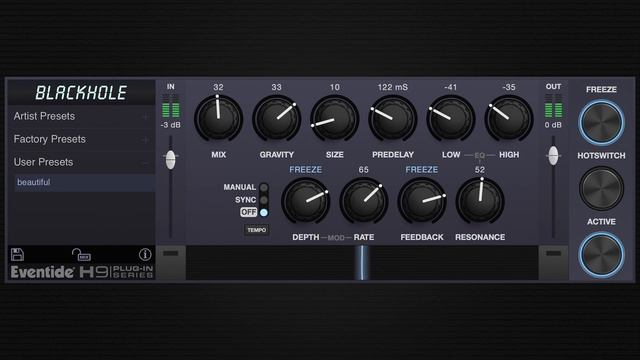Click the MIX knob
This screenshot has width=640, height=360.
click(x=218, y=118)
